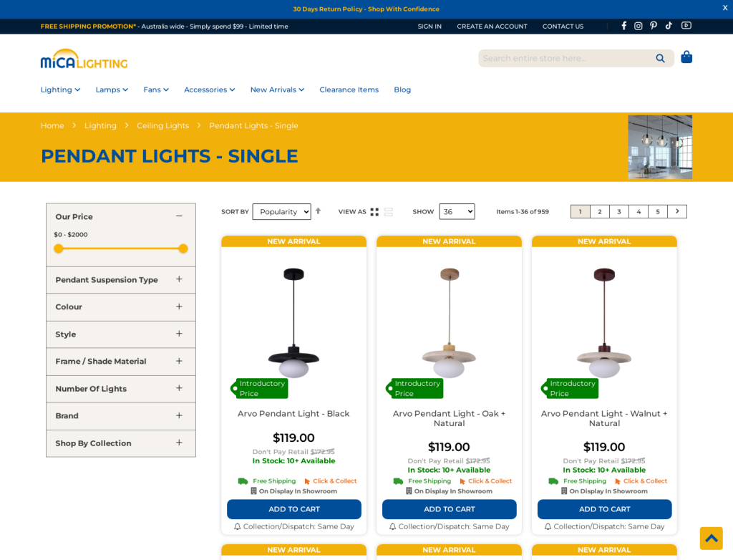
Task: Close the return policy banner
Action: coord(725,8)
